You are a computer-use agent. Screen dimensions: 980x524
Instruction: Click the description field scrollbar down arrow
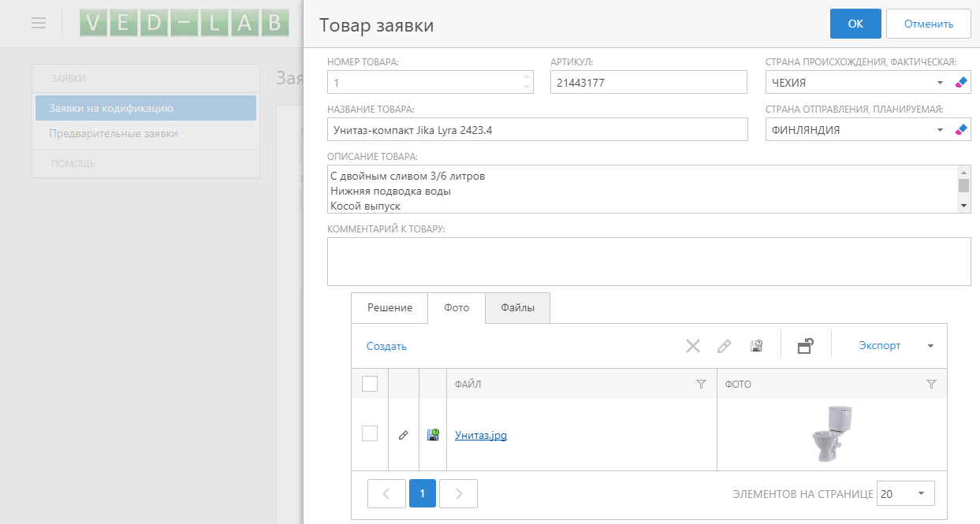[x=963, y=206]
